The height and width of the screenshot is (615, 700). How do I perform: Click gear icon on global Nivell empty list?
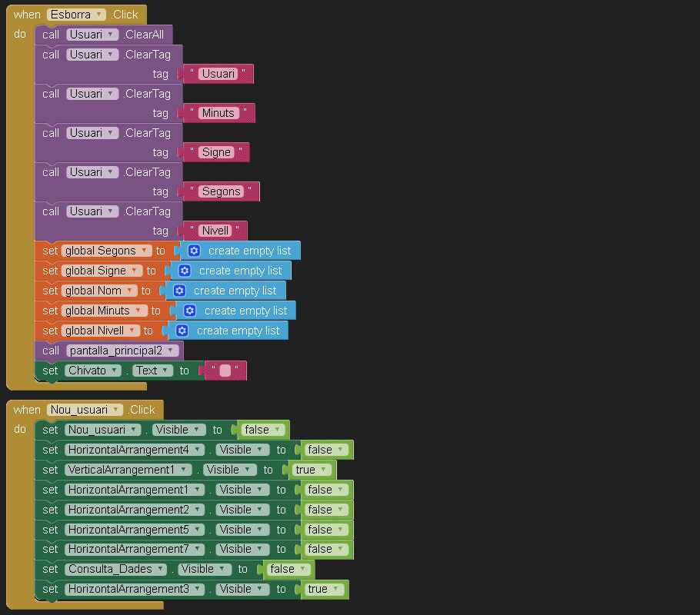182,331
